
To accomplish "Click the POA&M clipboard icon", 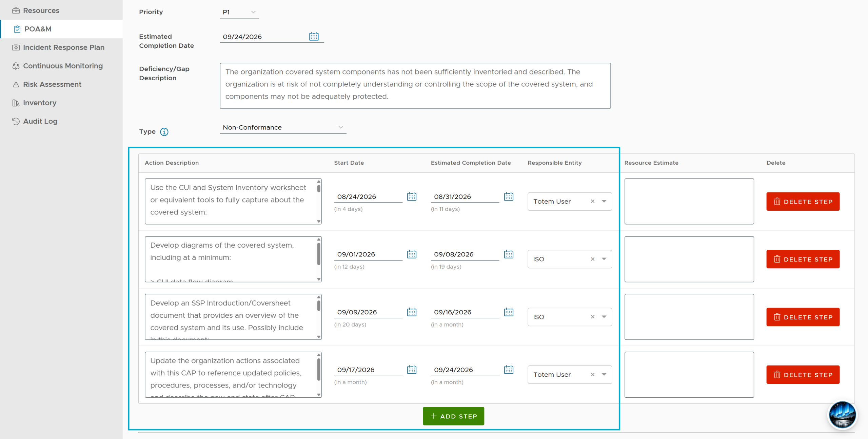I will (17, 29).
